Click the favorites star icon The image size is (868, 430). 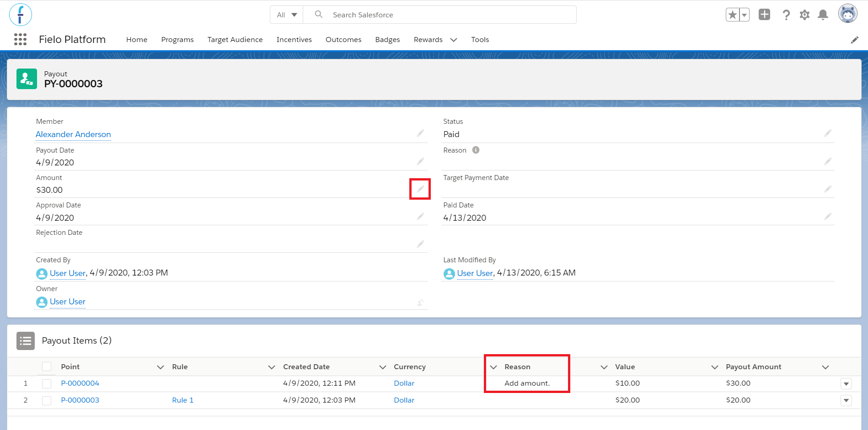point(733,15)
